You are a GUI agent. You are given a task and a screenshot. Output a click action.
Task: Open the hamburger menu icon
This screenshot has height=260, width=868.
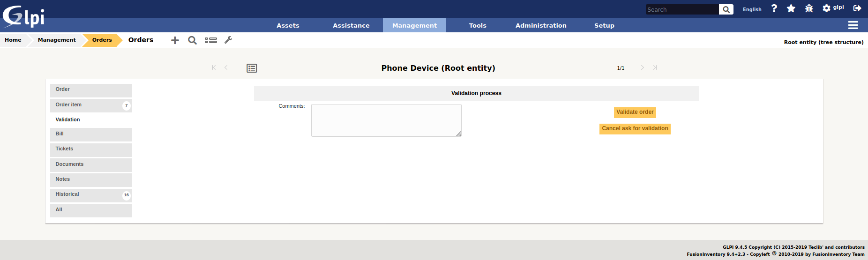853,25
